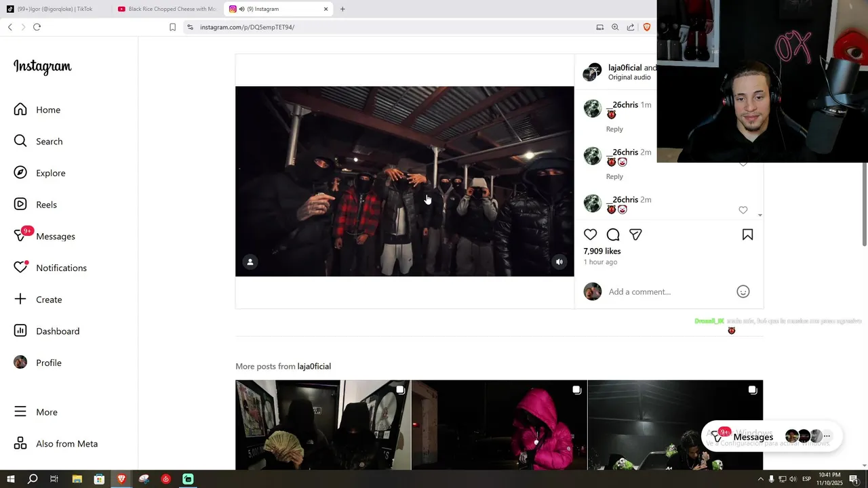Open Microsoft Store from taskbar
Viewport: 868px width, 488px height.
pyautogui.click(x=99, y=479)
